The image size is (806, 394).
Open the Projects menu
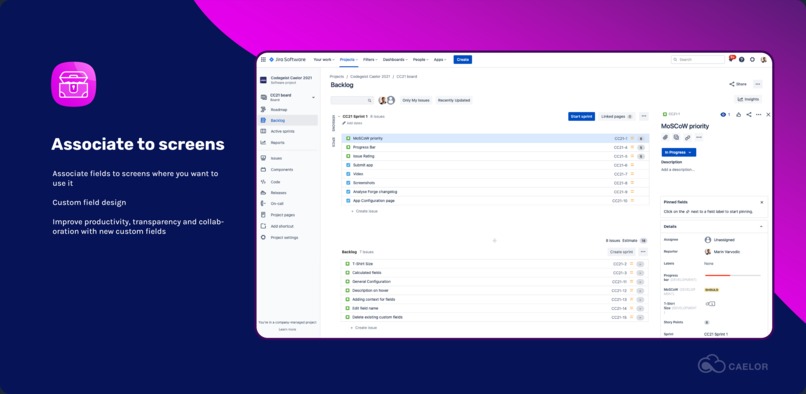pyautogui.click(x=349, y=60)
